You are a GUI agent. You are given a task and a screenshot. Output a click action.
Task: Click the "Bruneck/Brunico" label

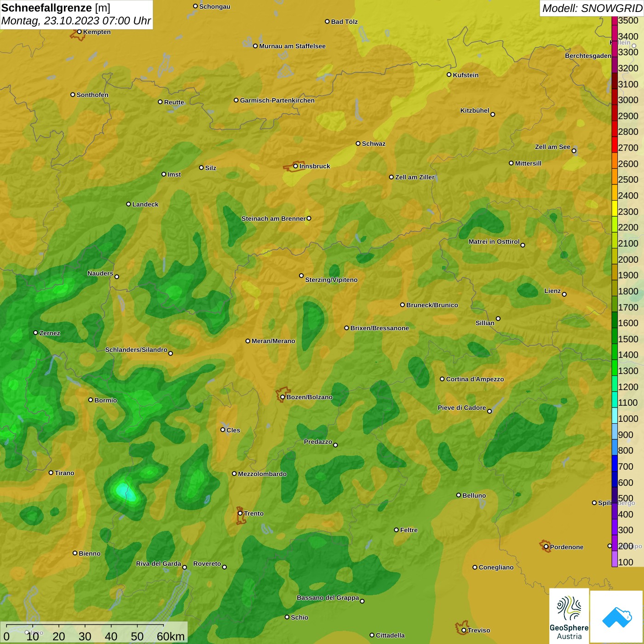click(432, 305)
